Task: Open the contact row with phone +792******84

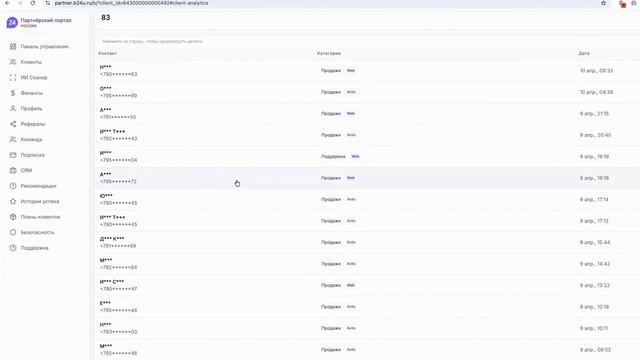Action: point(367,264)
